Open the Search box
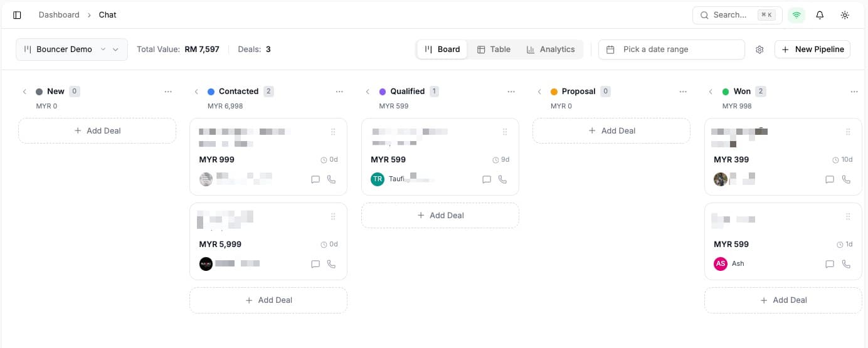 point(737,15)
